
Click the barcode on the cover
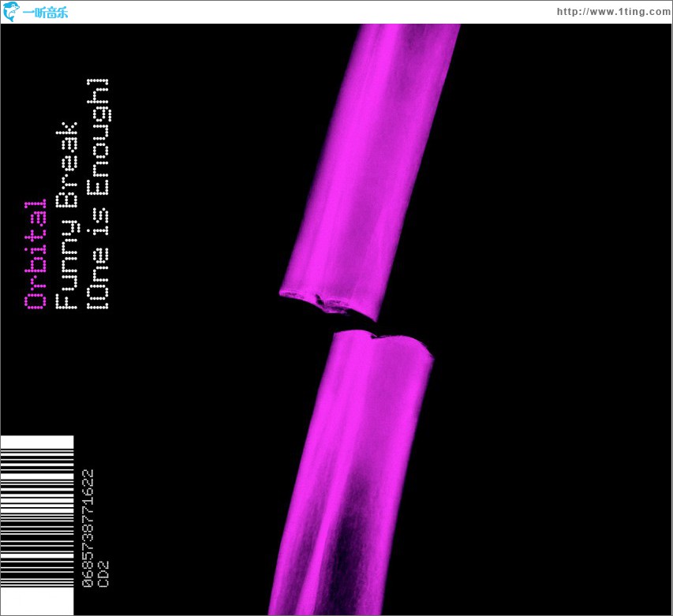point(37,525)
